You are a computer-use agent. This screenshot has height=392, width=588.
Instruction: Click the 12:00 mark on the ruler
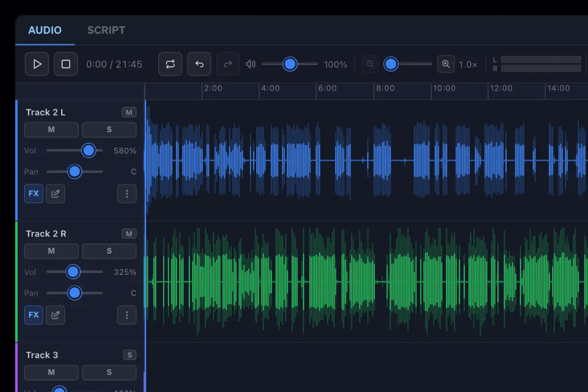501,88
